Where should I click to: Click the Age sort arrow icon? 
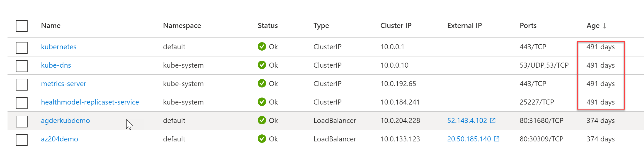pos(604,26)
